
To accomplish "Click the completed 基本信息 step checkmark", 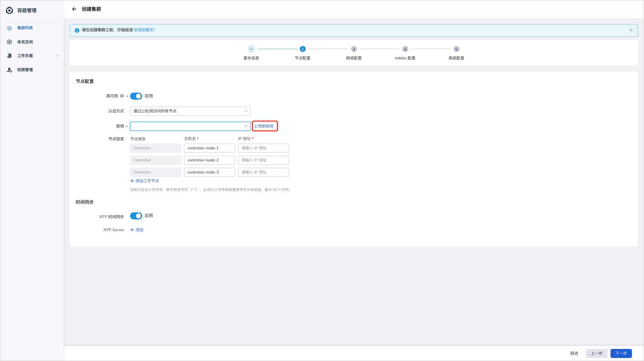I will [251, 49].
